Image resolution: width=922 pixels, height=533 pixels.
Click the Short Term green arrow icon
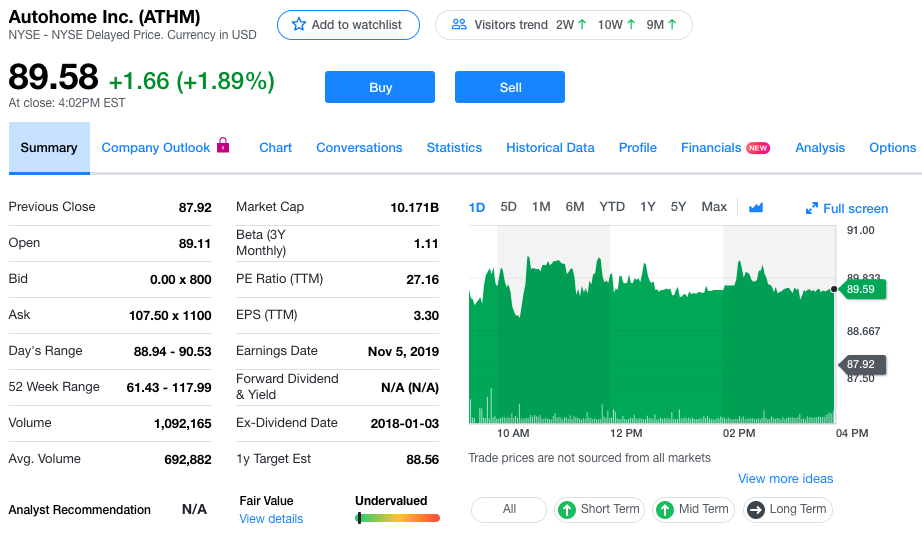click(x=567, y=509)
